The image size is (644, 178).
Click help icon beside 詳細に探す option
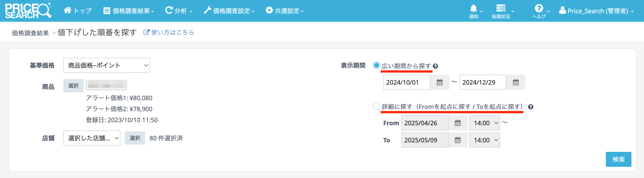coord(530,107)
